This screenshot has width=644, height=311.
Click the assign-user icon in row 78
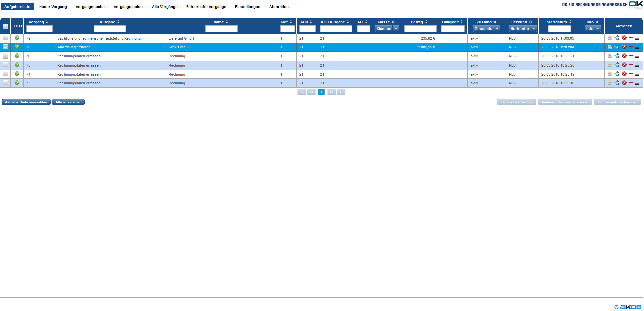point(617,47)
